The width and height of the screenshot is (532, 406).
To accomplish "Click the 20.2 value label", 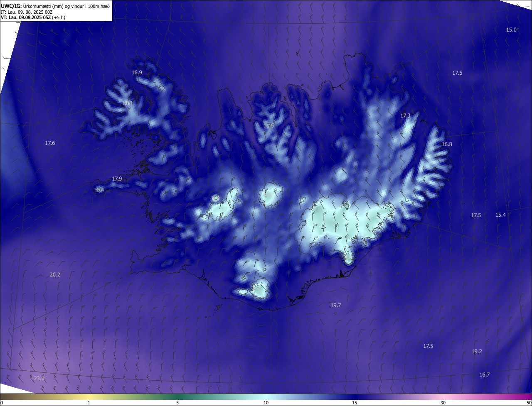I will tap(55, 274).
